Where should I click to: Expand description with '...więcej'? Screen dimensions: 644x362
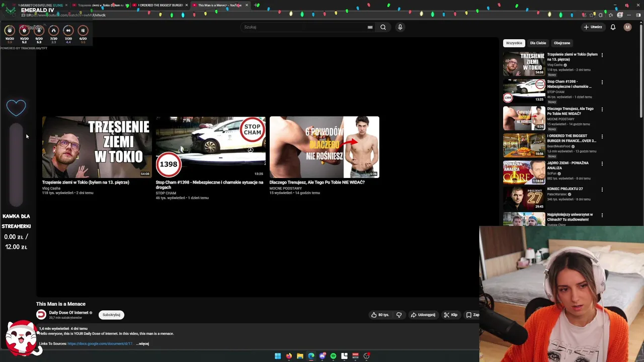coord(143,344)
